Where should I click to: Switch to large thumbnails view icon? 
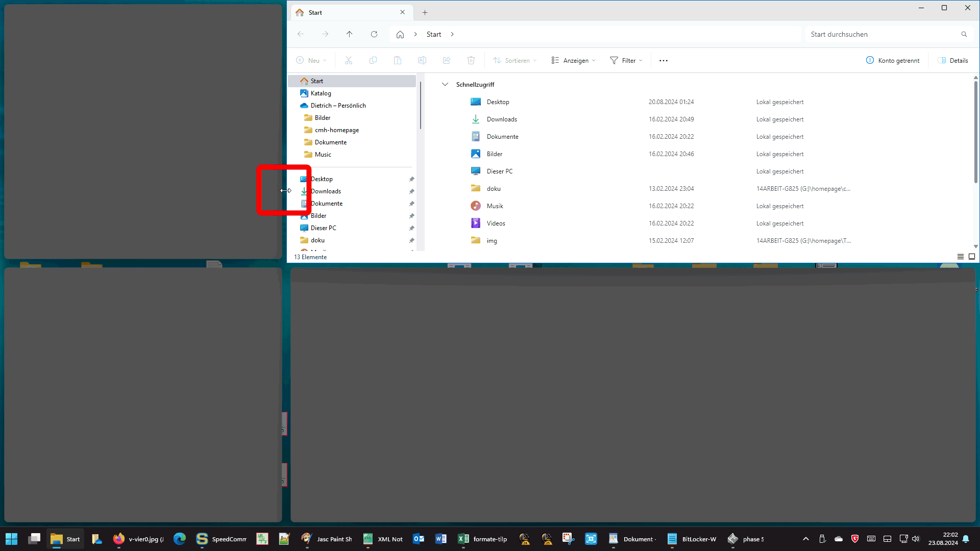click(972, 257)
